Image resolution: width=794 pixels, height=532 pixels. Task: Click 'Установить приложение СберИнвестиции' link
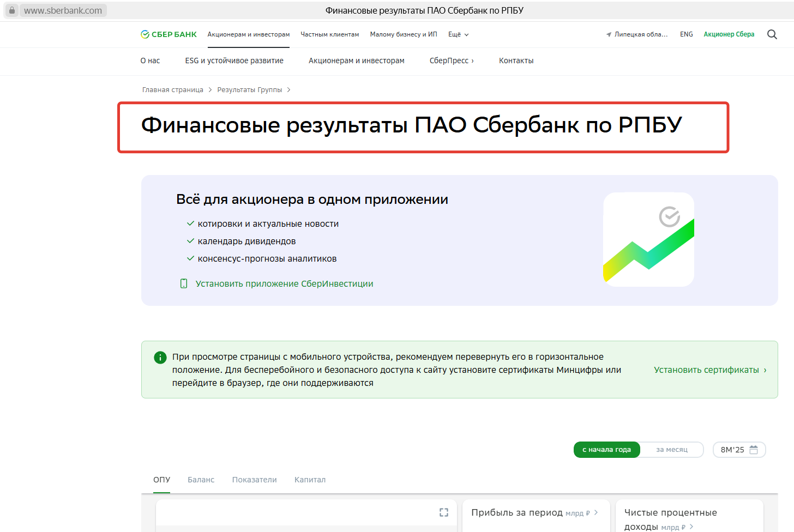[x=285, y=283]
